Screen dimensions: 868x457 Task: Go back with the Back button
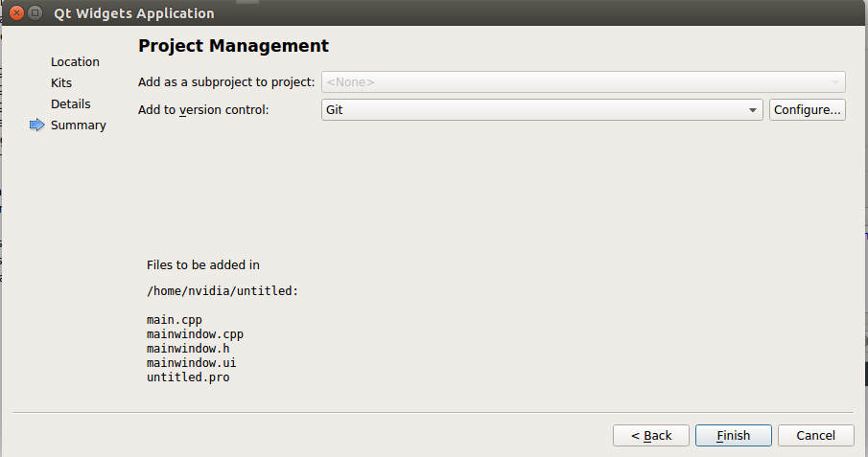tap(650, 436)
